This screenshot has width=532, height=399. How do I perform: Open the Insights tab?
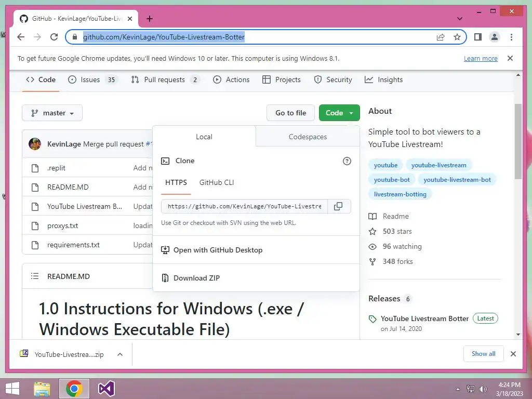coord(384,79)
